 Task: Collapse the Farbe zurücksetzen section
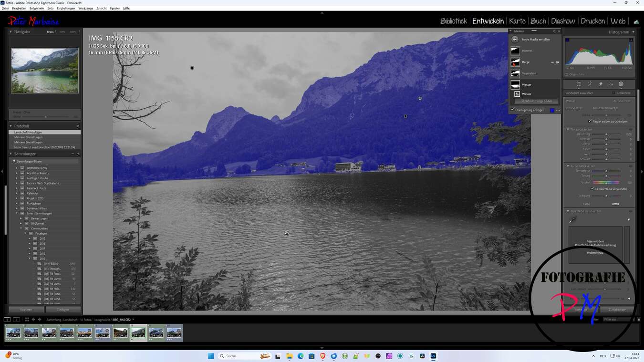tap(568, 166)
